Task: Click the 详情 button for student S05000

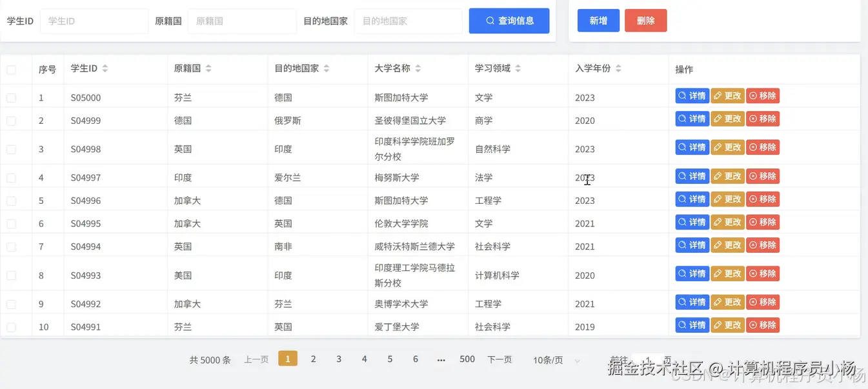Action: 691,95
